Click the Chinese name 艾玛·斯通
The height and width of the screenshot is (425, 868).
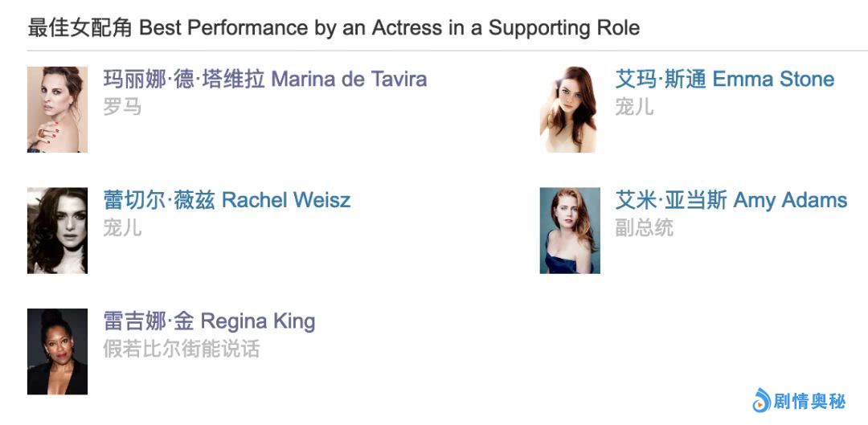(x=660, y=80)
